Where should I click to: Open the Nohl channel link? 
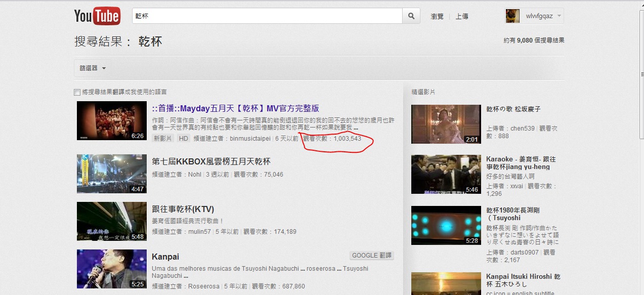(x=195, y=175)
